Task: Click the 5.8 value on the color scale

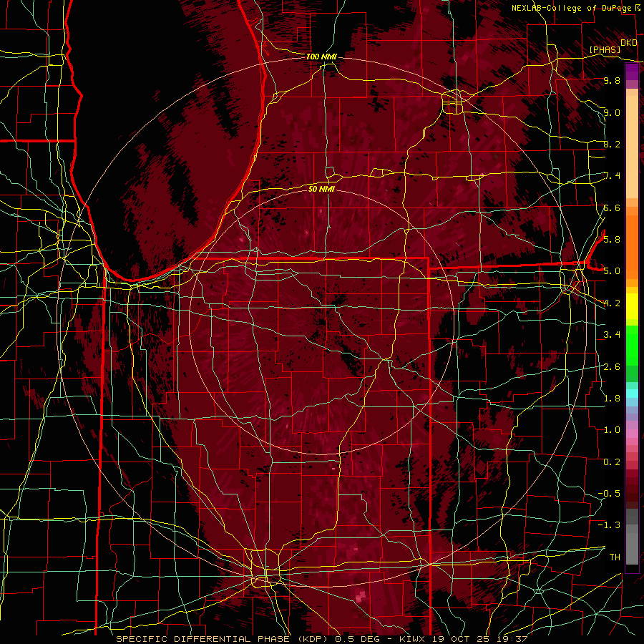Action: tap(612, 239)
